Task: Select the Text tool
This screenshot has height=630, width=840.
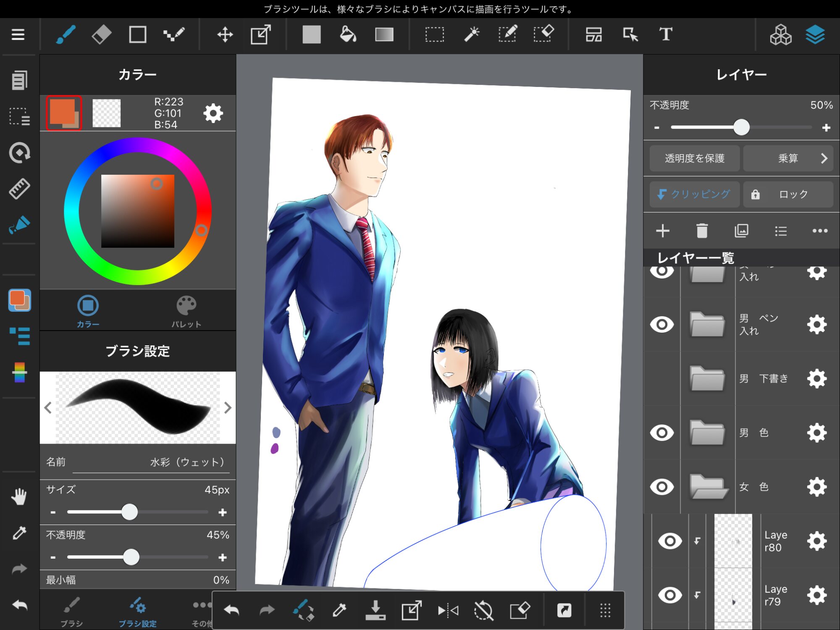Action: pyautogui.click(x=665, y=34)
